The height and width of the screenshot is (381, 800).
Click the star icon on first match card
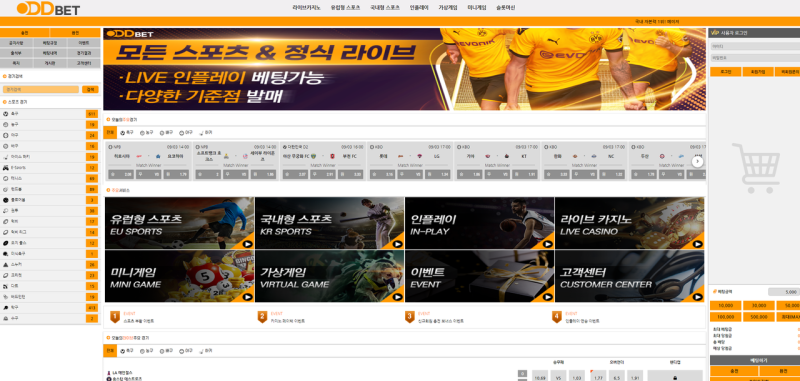[112, 174]
